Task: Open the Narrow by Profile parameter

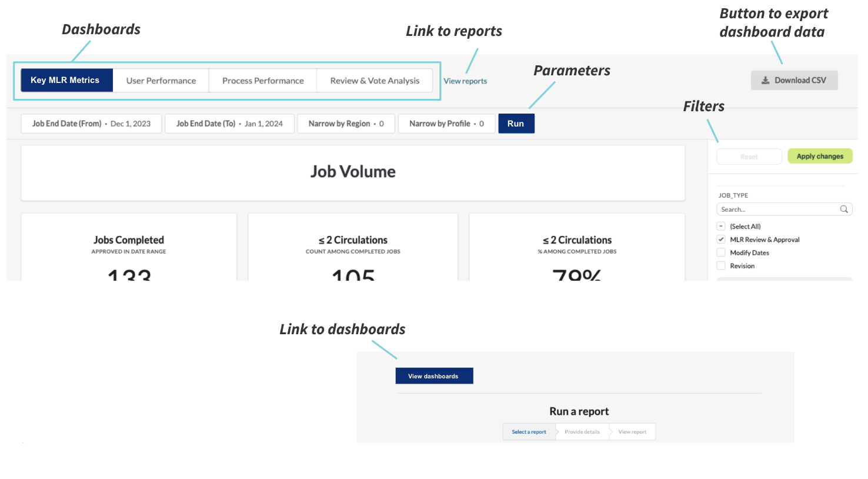Action: 446,124
